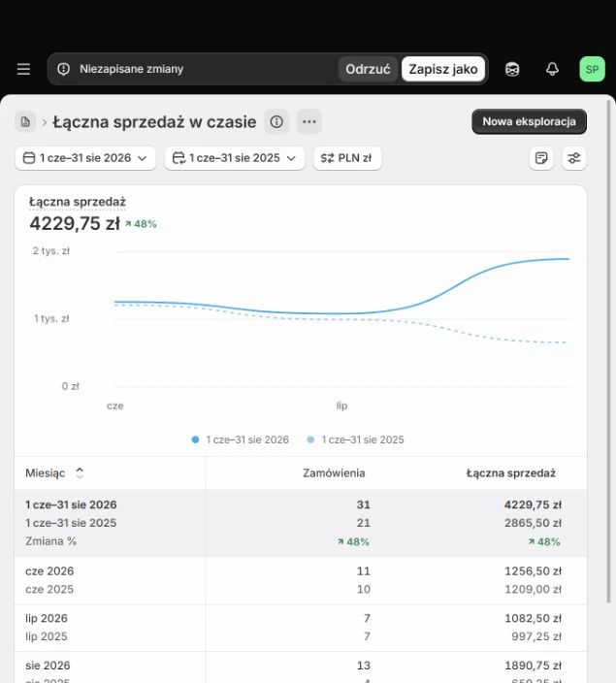Open the SP account avatar menu

click(592, 69)
